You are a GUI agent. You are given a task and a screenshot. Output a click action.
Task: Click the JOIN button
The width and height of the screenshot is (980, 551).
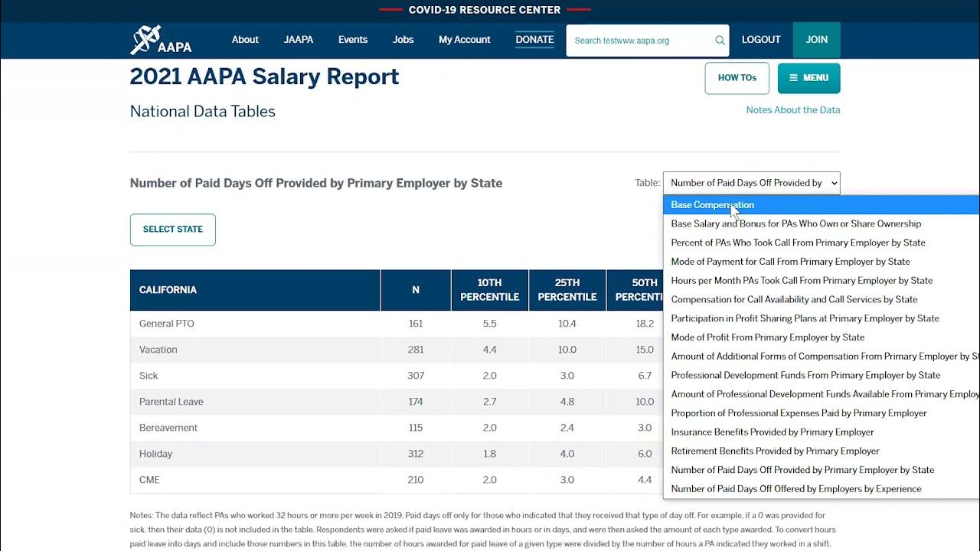(817, 40)
